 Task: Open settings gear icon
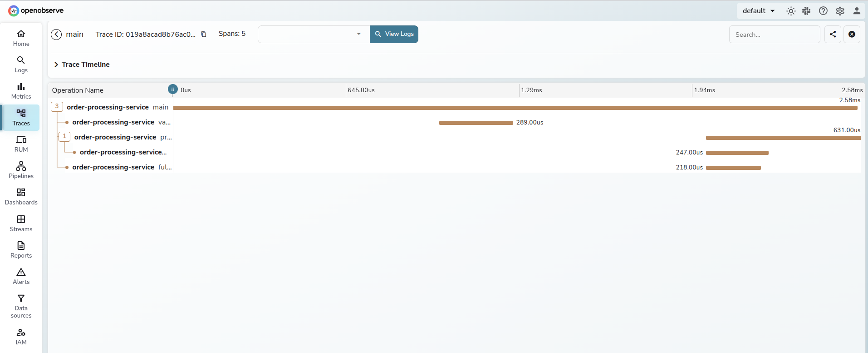pyautogui.click(x=840, y=11)
